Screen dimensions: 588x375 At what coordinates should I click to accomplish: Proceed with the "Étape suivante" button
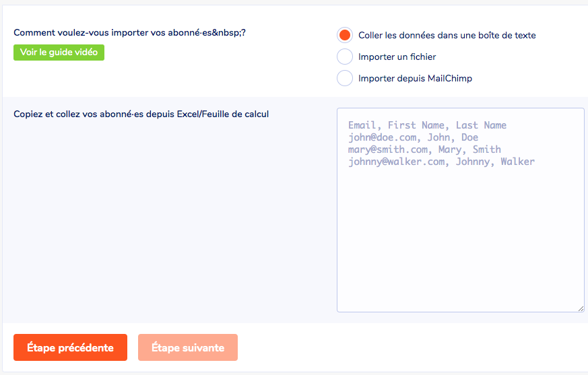pos(187,347)
